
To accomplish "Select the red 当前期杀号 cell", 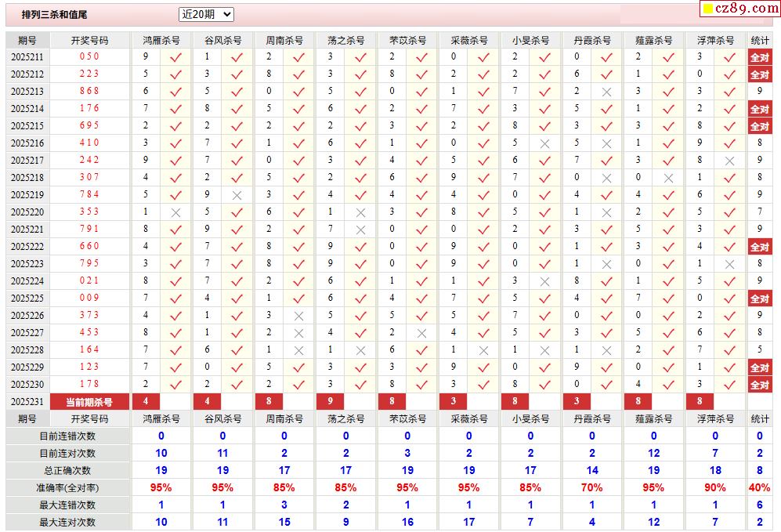I will coord(89,401).
